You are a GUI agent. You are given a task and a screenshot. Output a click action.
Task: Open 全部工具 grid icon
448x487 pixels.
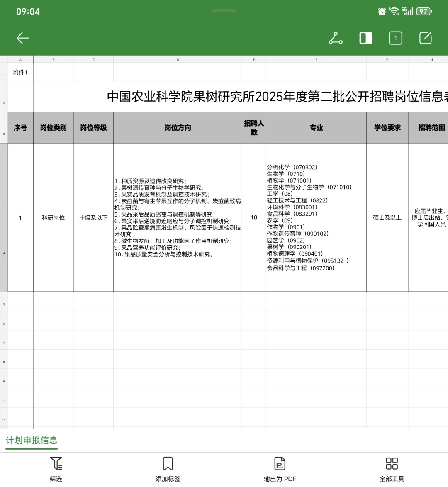pyautogui.click(x=392, y=469)
